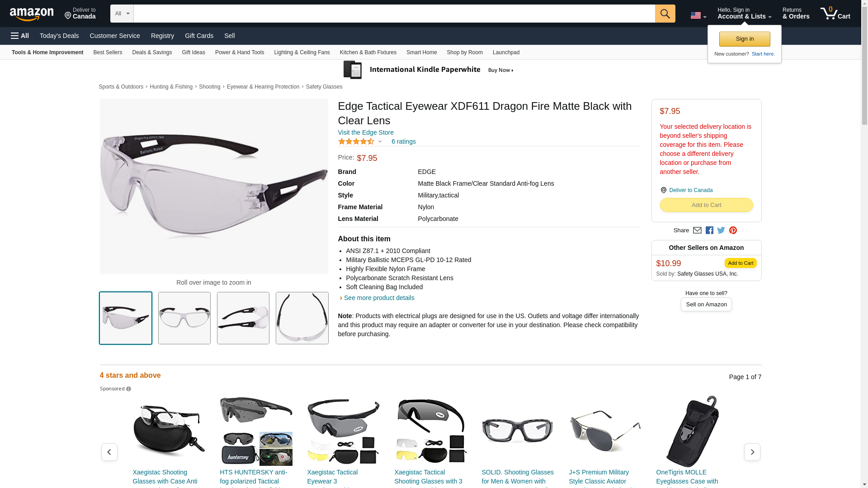Click the sponsored info icon
The image size is (868, 488).
[x=128, y=389]
